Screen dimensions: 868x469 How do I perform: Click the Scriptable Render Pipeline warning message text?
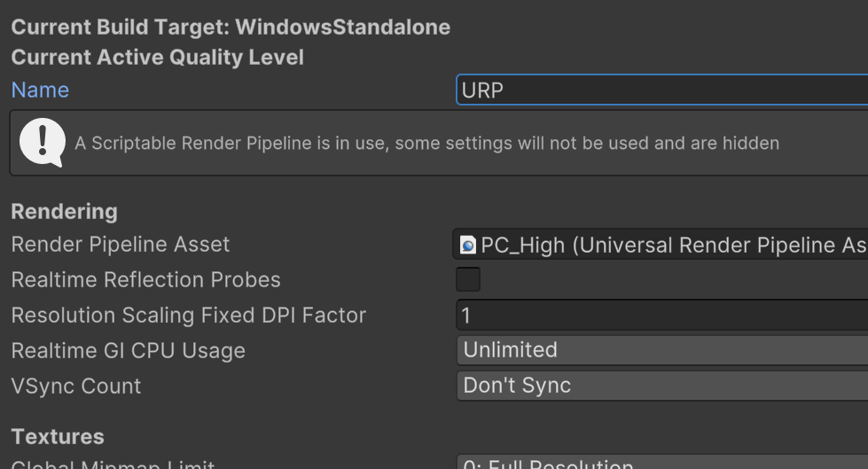click(426, 143)
